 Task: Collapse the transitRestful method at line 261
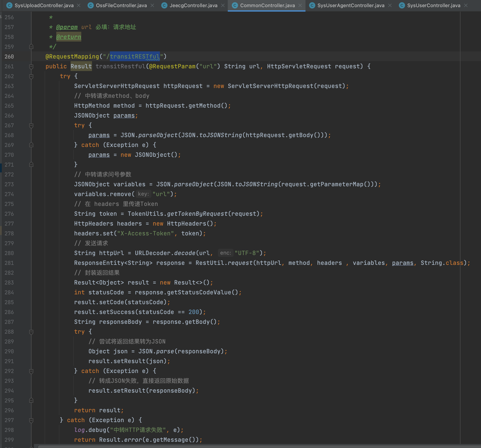[31, 67]
